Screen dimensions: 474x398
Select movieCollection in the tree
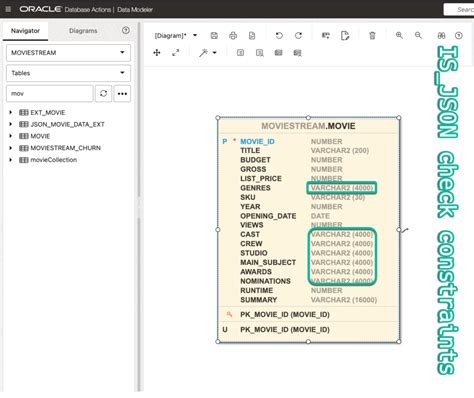54,160
